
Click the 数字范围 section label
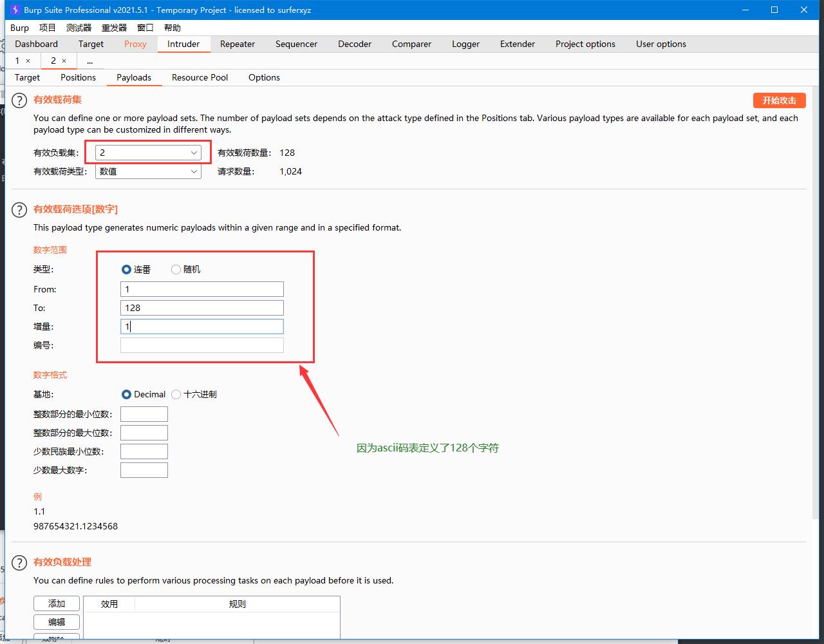[x=50, y=250]
